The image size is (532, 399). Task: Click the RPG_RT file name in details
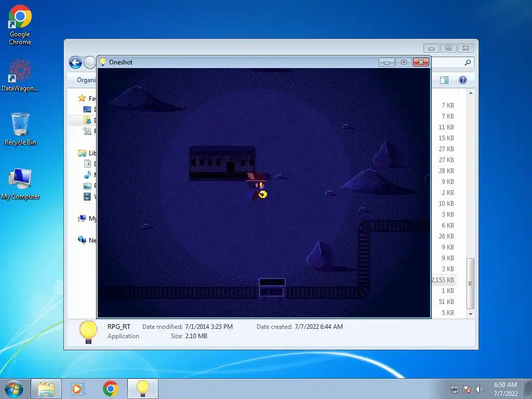(x=119, y=327)
